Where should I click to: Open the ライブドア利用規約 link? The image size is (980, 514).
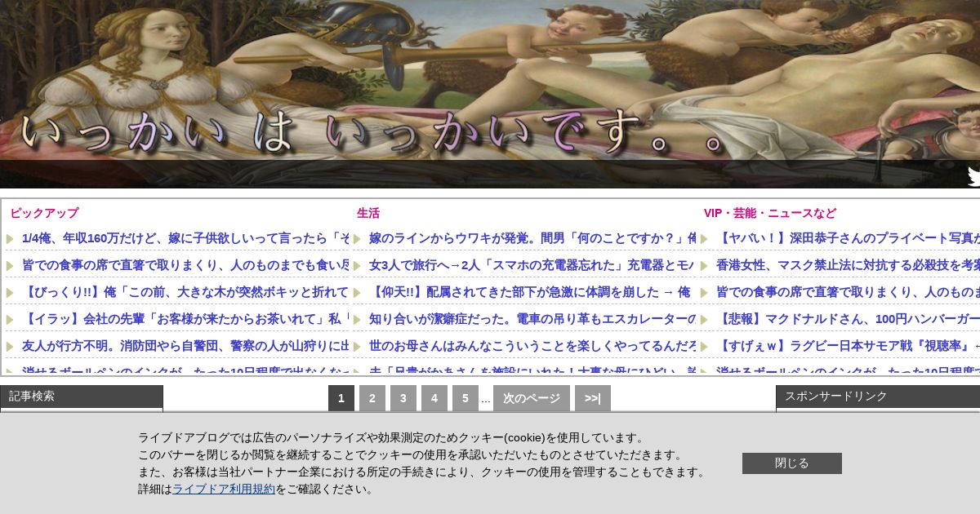tap(224, 489)
